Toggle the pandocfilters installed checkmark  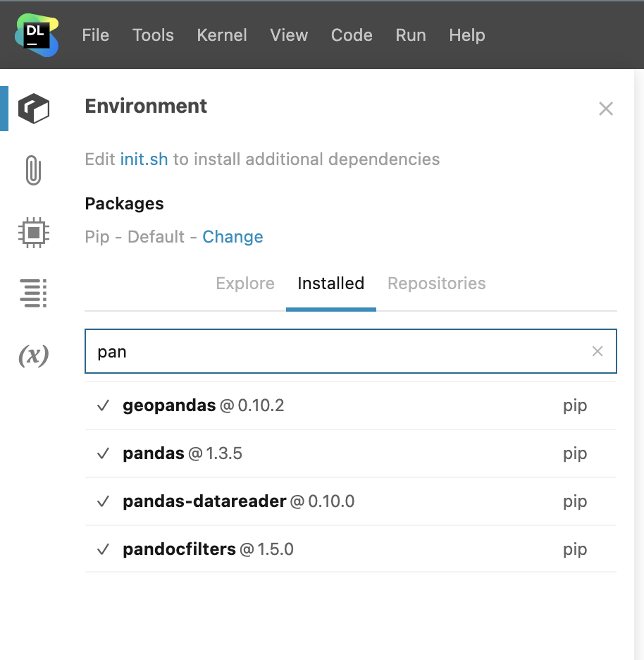(x=104, y=549)
